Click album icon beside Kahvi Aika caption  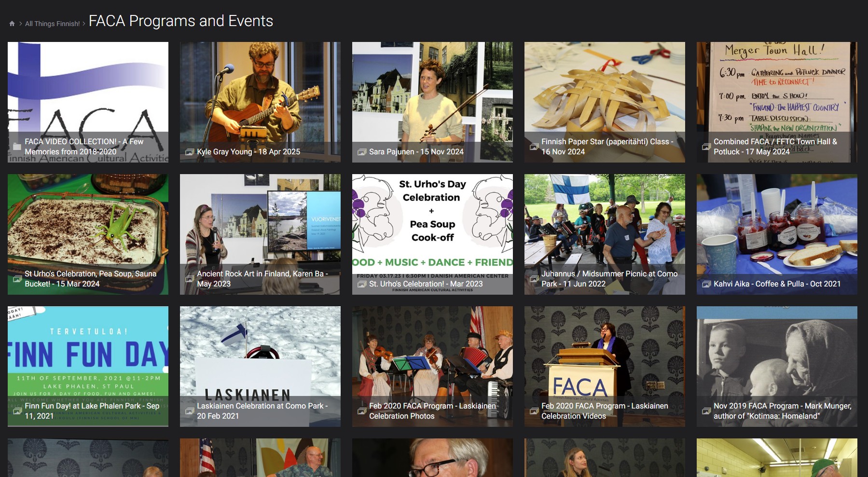click(x=706, y=284)
